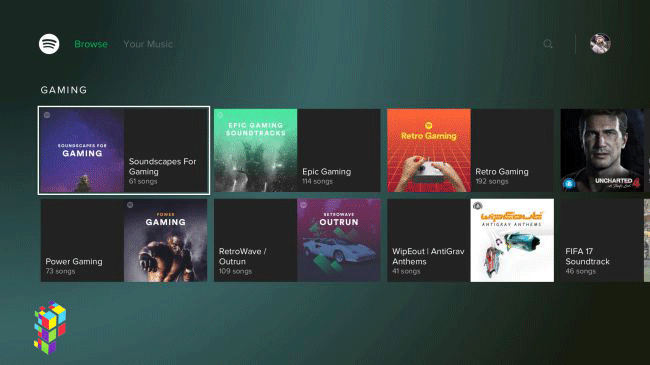The image size is (650, 365).
Task: Switch to the Browse tab
Action: click(91, 44)
